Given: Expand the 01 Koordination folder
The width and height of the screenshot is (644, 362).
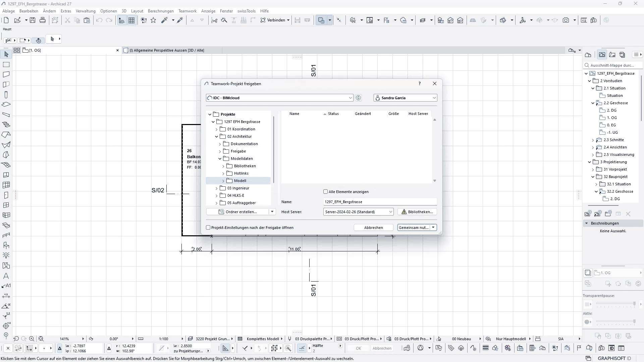Looking at the screenshot, I should 216,129.
